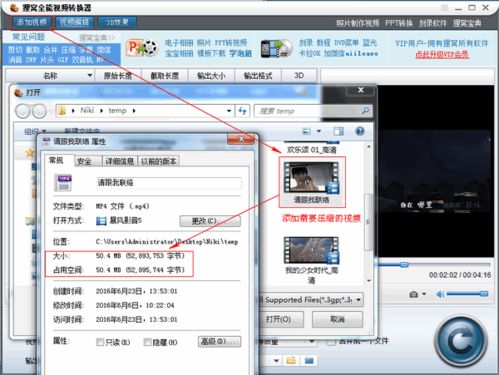499x375 pixels.
Task: Expand the Supported Files type dropdown
Action: click(x=358, y=300)
